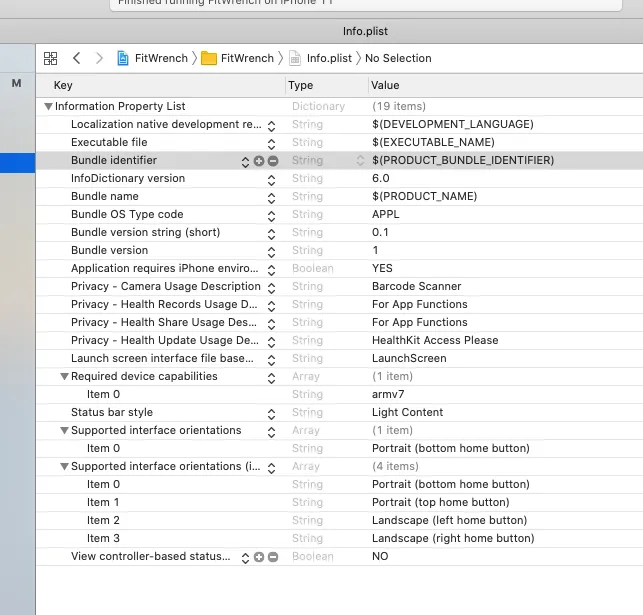Click the FitWrench yellow folder icon
Viewport: 643px width, 615px height.
[209, 58]
